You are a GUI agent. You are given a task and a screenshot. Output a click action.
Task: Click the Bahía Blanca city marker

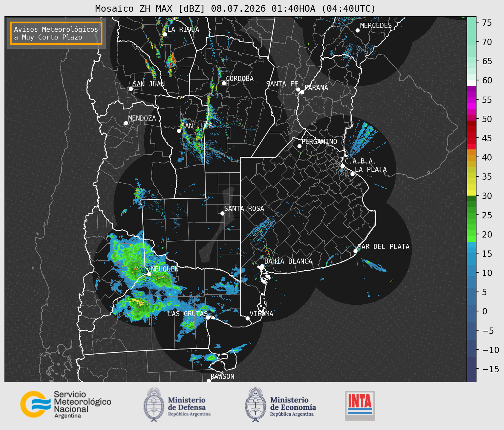pos(262,266)
